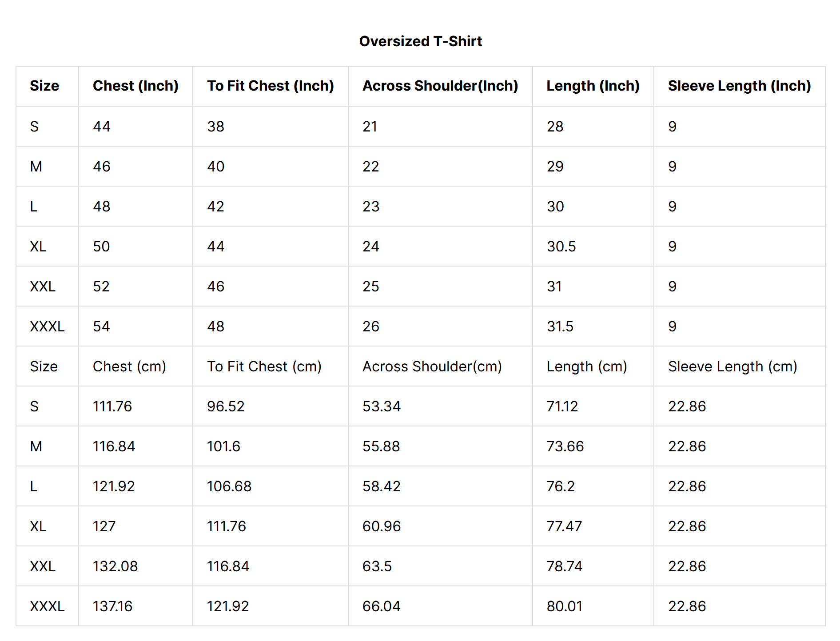Select chest value 44 for size S
This screenshot has height=641, width=840.
point(102,127)
